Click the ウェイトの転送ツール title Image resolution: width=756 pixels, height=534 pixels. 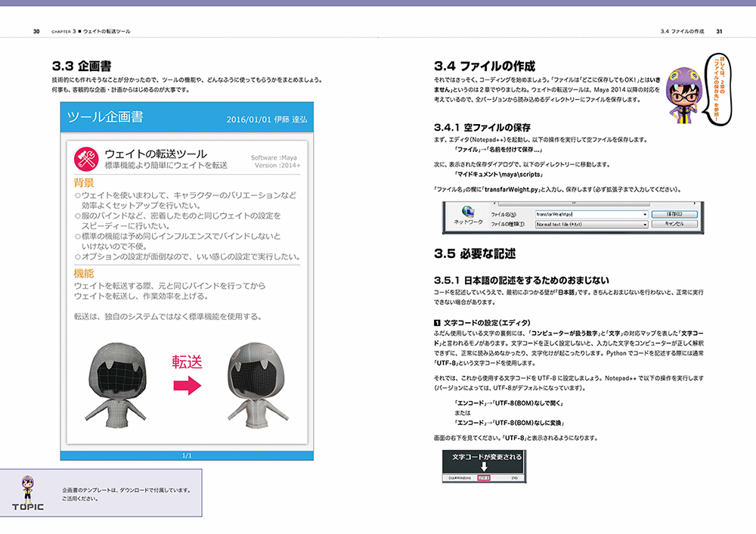[156, 154]
